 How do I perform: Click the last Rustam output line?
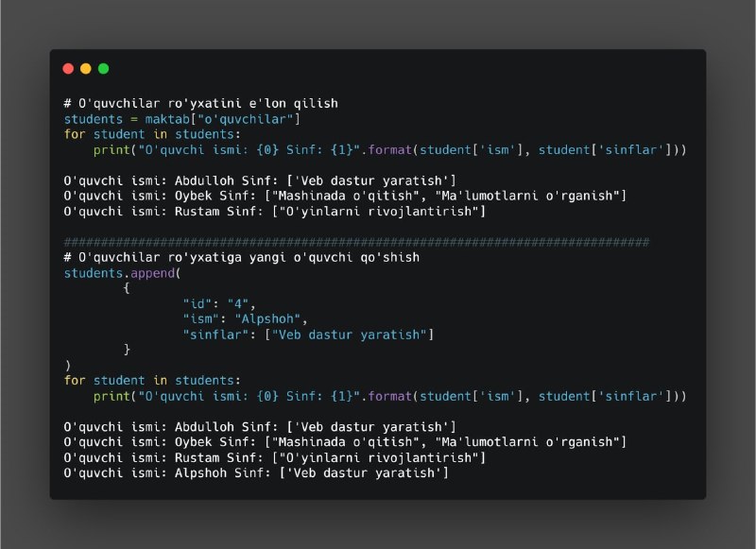[275, 457]
